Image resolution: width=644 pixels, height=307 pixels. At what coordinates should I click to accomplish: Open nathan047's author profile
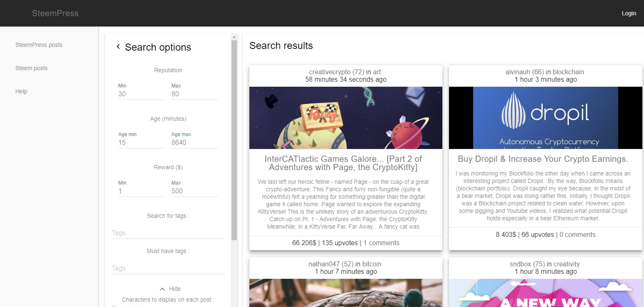tap(331, 264)
